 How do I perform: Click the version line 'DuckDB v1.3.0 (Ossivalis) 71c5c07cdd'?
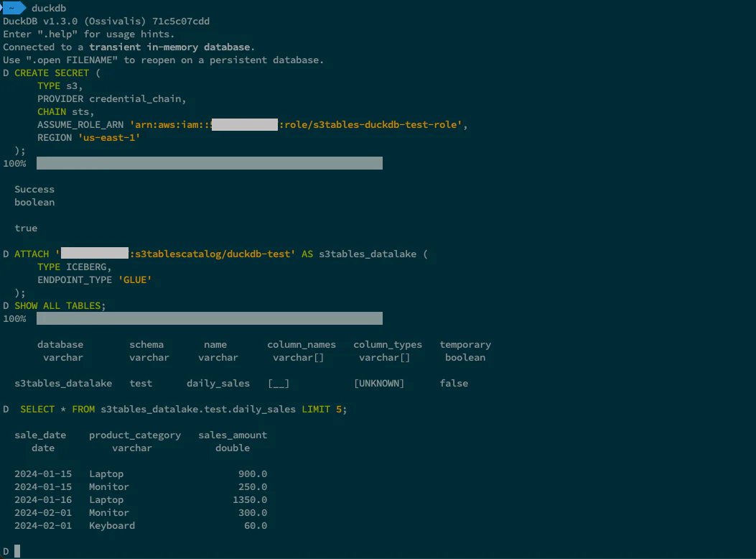pyautogui.click(x=106, y=22)
